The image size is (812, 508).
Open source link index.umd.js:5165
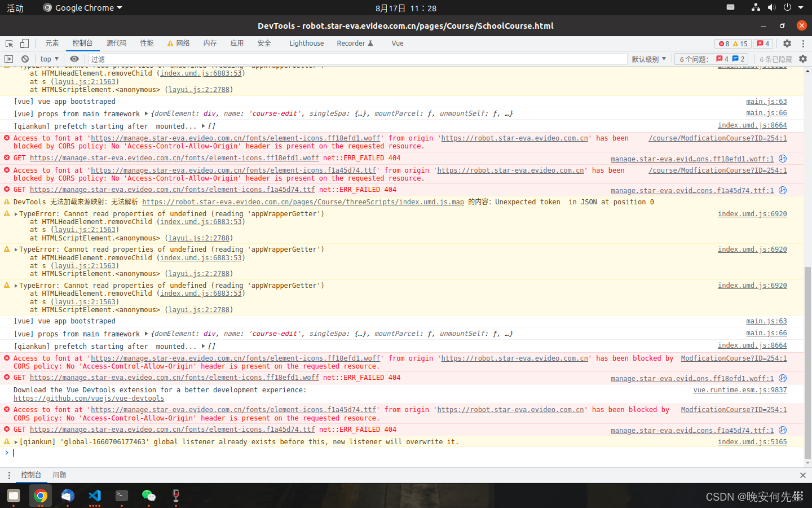point(752,442)
